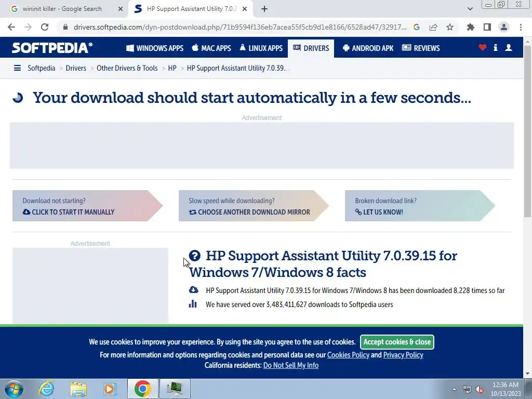Image resolution: width=532 pixels, height=399 pixels.
Task: Open Windows Start button
Action: click(x=14, y=389)
